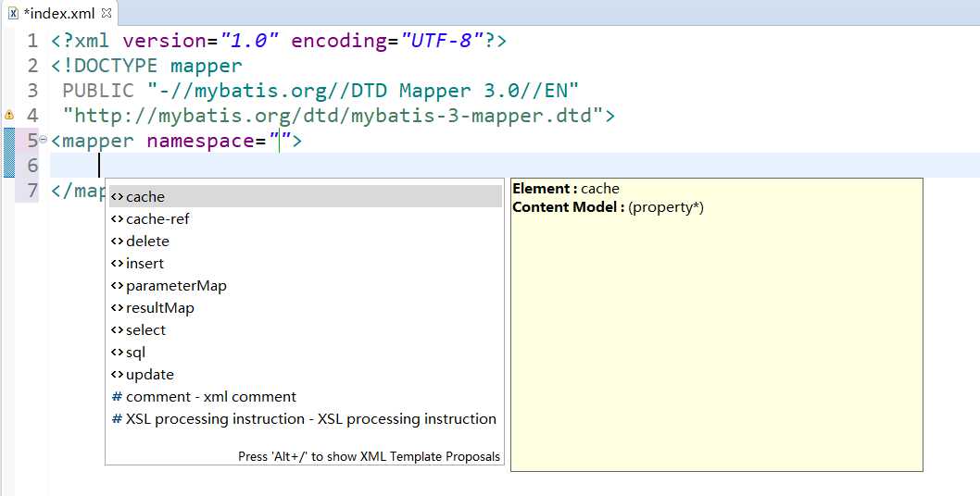The image size is (980, 496).
Task: Choose the update proposal
Action: click(306, 374)
